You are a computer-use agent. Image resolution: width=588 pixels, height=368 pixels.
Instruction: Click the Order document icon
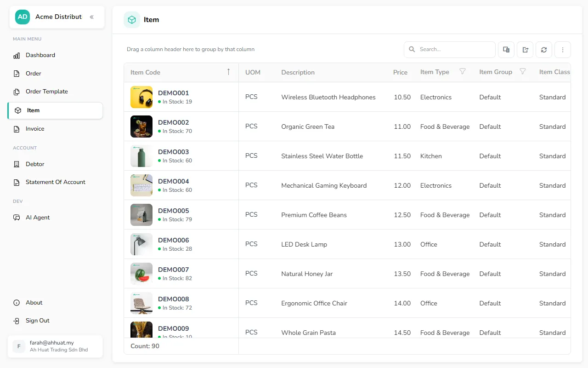click(17, 74)
